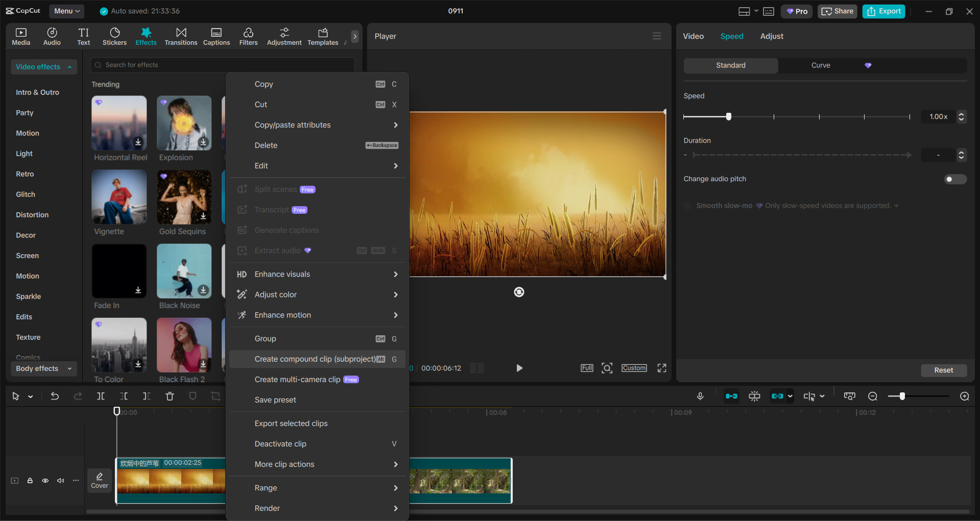Select the Explosion effect thumbnail
The width and height of the screenshot is (980, 521).
(183, 123)
